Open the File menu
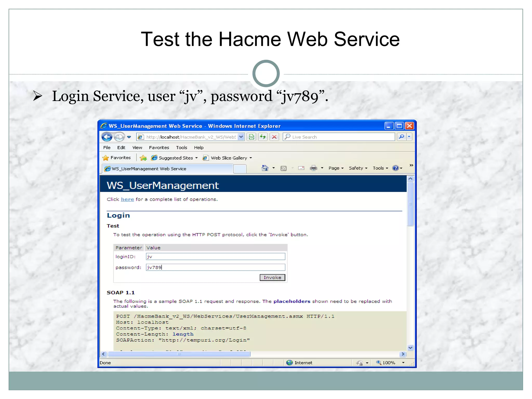Viewport: 532px width, 399px height. (107, 148)
